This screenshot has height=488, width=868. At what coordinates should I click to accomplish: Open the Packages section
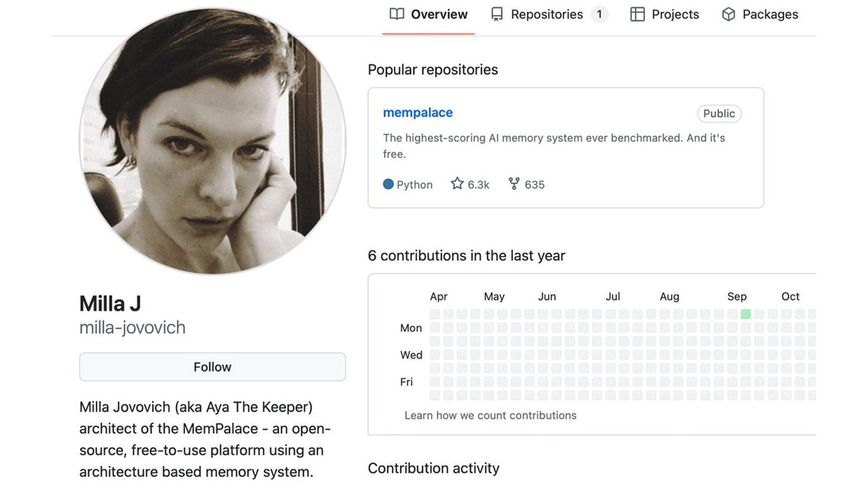coord(769,14)
